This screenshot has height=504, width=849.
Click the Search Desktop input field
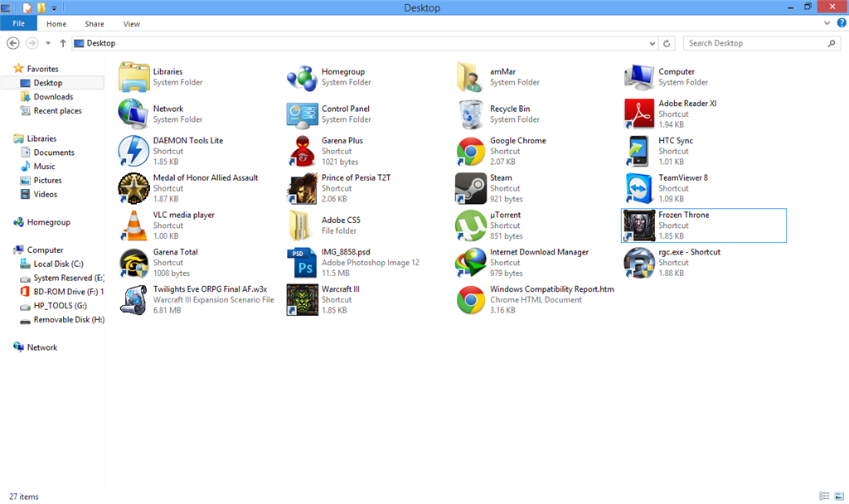tap(762, 43)
